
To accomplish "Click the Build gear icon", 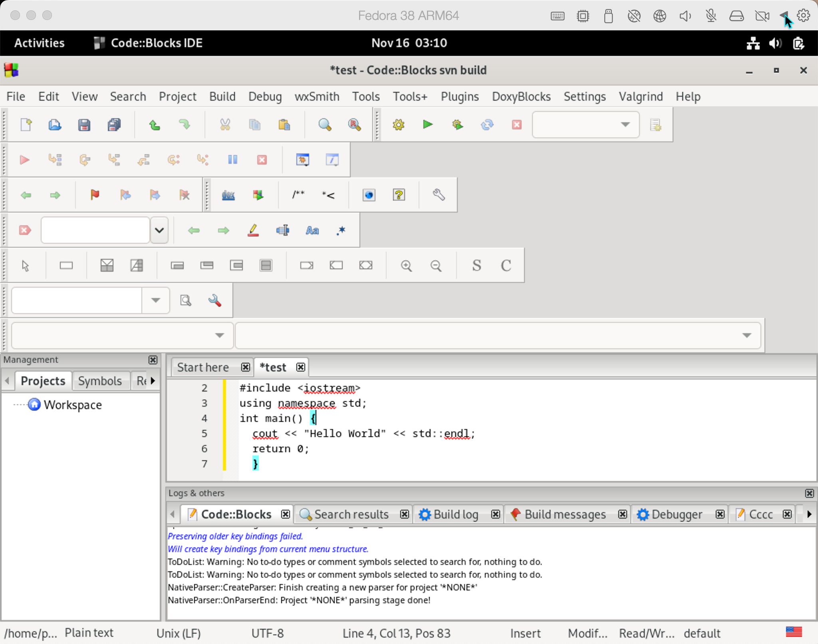I will 398,125.
